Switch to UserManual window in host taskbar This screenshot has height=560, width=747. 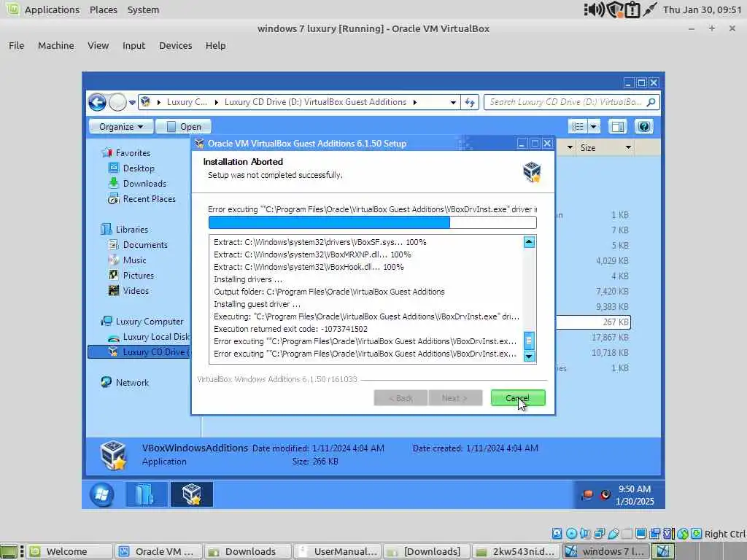pyautogui.click(x=338, y=551)
